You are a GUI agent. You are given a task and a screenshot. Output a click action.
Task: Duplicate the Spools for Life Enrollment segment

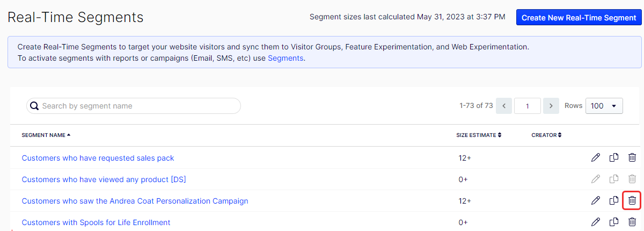[614, 222]
